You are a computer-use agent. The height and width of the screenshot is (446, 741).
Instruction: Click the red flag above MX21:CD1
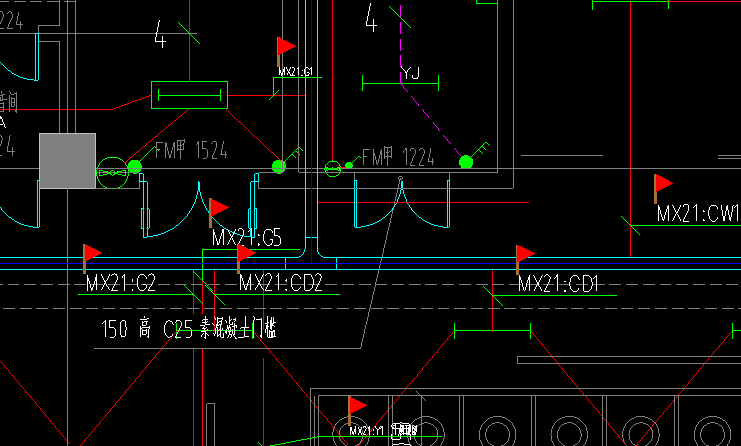click(525, 259)
